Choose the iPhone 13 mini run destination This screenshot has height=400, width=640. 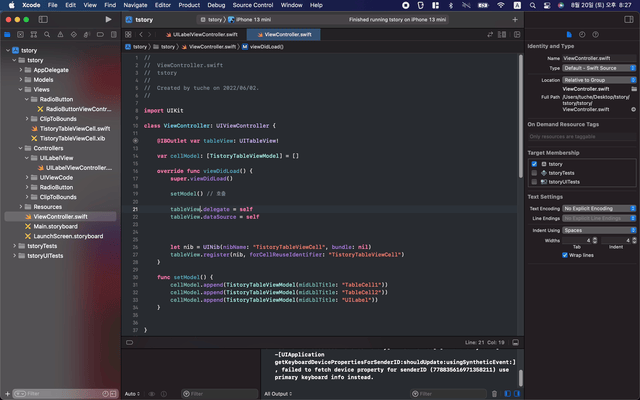click(x=250, y=20)
